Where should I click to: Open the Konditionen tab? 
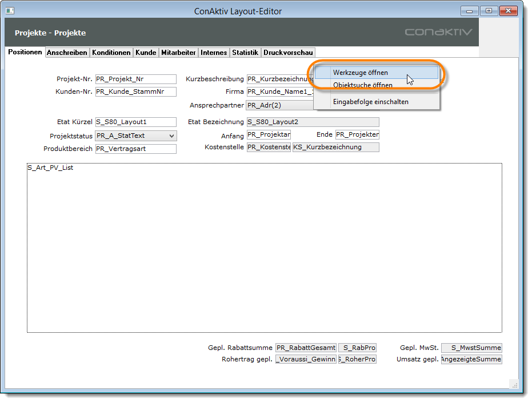point(111,53)
